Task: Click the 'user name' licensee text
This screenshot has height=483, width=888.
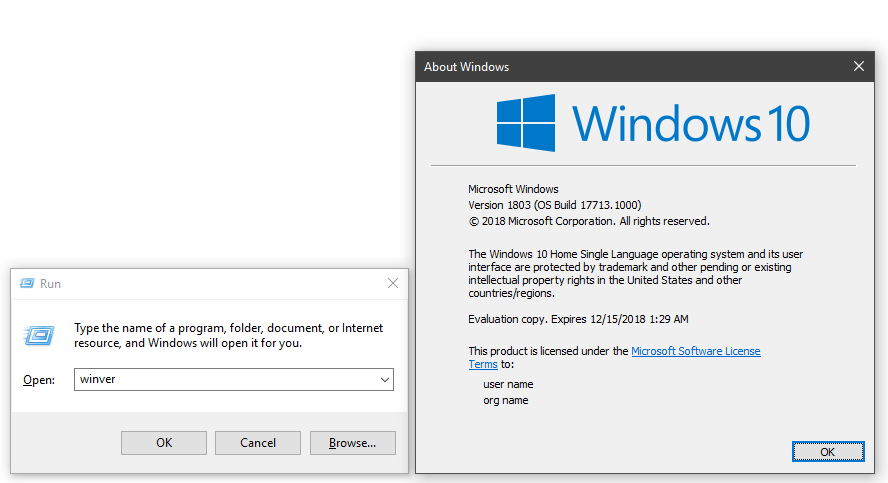Action: (x=508, y=384)
